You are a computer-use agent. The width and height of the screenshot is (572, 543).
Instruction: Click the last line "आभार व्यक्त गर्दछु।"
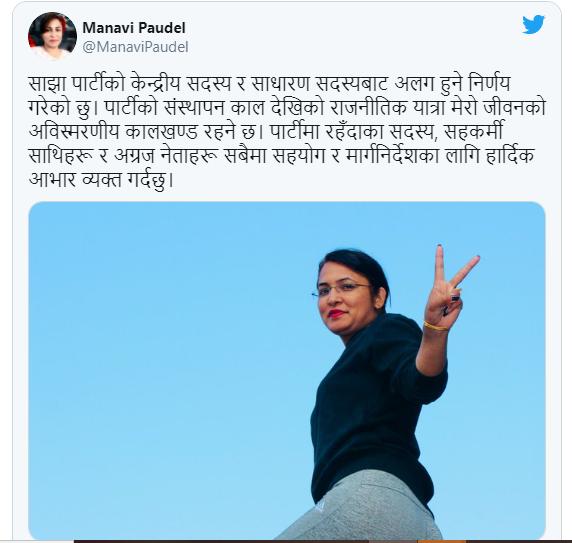[100, 180]
